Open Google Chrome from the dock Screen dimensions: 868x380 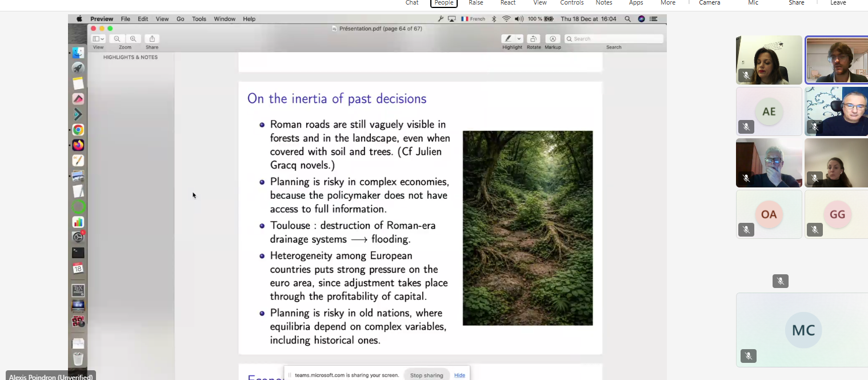pos(78,130)
